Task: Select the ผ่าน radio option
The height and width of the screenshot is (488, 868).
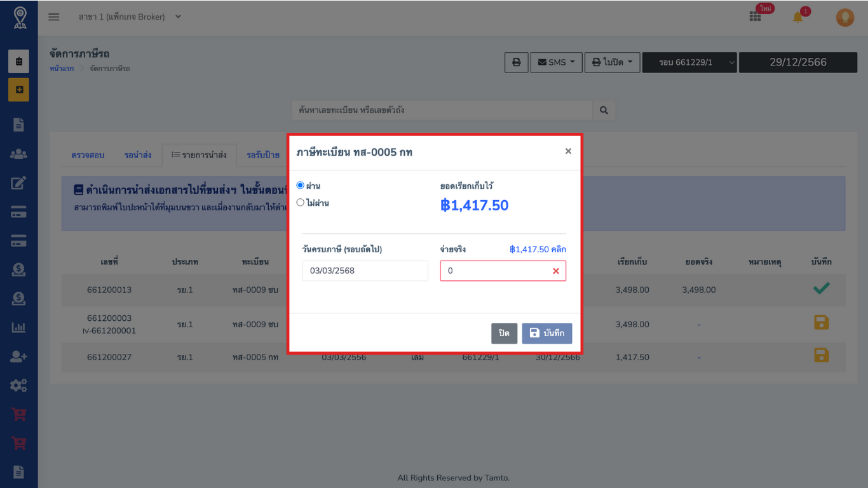Action: [301, 186]
